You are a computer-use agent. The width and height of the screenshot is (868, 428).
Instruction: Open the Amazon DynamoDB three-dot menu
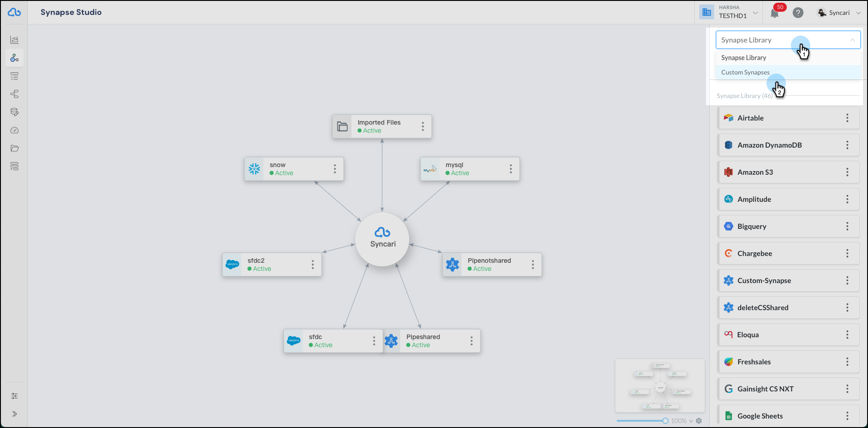847,145
